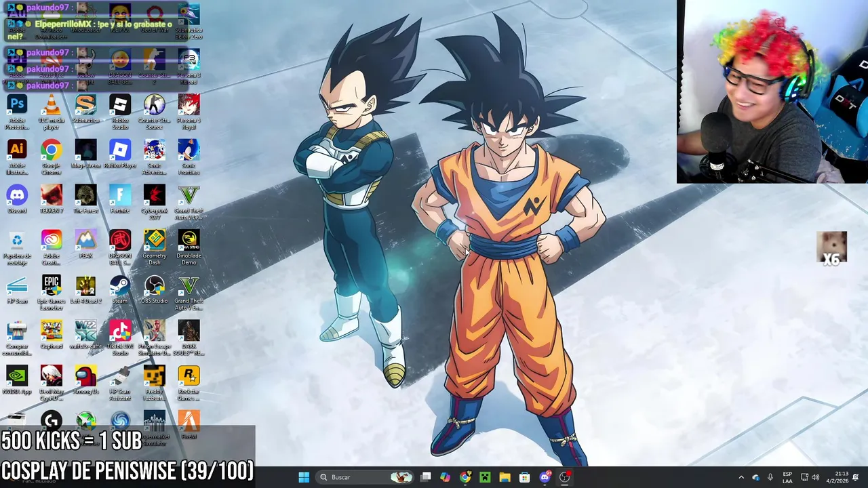This screenshot has width=868, height=488.
Task: Launch Steam desktop shortcut
Action: click(120, 290)
